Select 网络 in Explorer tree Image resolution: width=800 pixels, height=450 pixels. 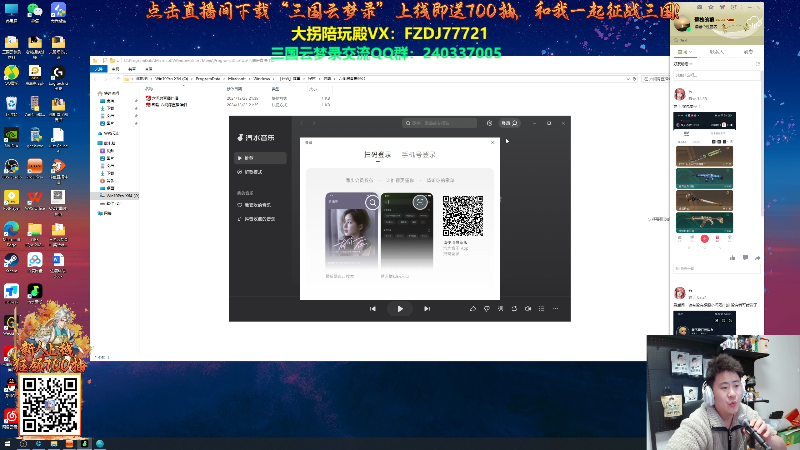coord(105,213)
